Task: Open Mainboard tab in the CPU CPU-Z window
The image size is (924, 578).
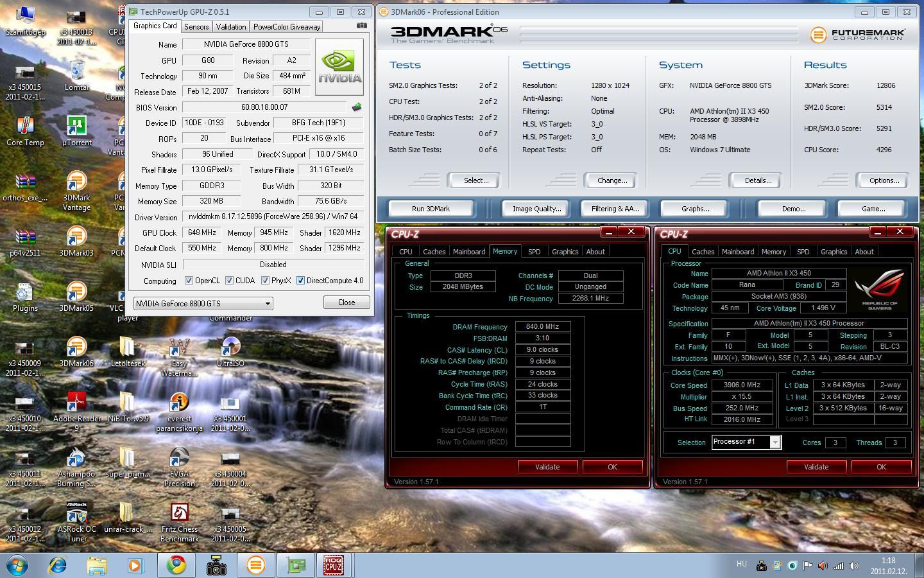Action: pyautogui.click(x=738, y=252)
